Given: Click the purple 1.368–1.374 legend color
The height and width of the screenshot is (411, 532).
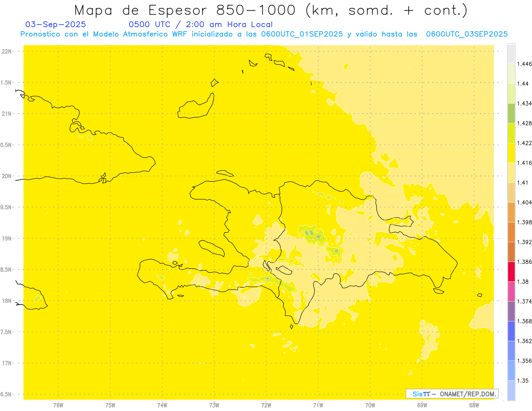Looking at the screenshot, I should [512, 311].
